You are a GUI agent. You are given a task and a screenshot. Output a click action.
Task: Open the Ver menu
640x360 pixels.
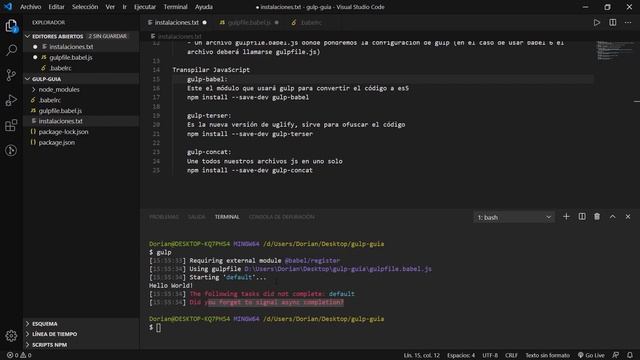[110, 7]
